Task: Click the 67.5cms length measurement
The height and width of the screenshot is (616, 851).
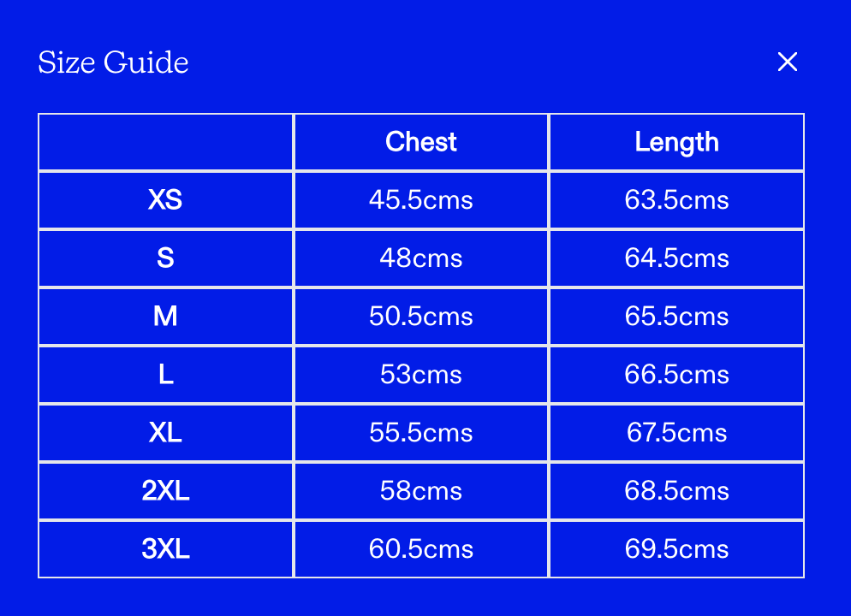Action: pos(676,433)
